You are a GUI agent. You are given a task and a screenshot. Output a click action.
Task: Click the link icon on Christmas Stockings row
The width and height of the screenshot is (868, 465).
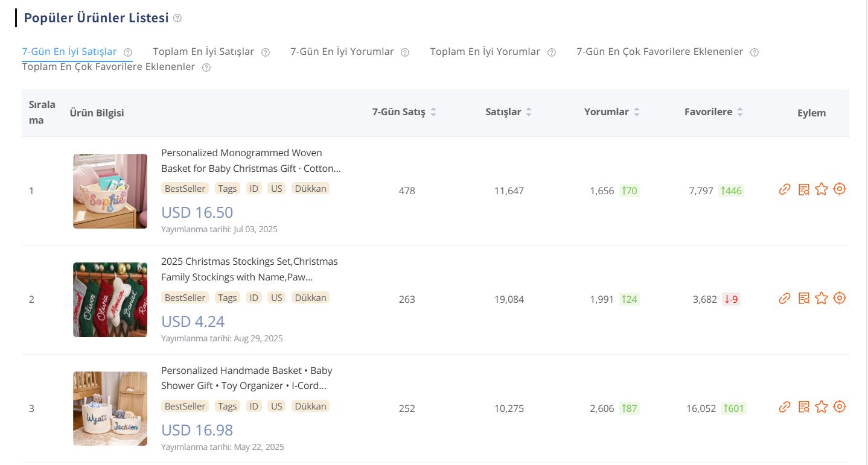tap(784, 298)
